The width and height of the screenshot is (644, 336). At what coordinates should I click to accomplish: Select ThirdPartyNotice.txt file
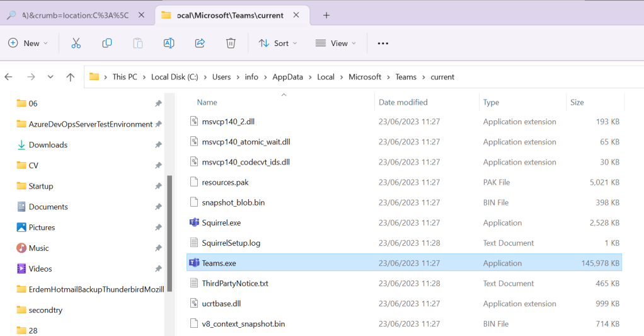pyautogui.click(x=404, y=284)
